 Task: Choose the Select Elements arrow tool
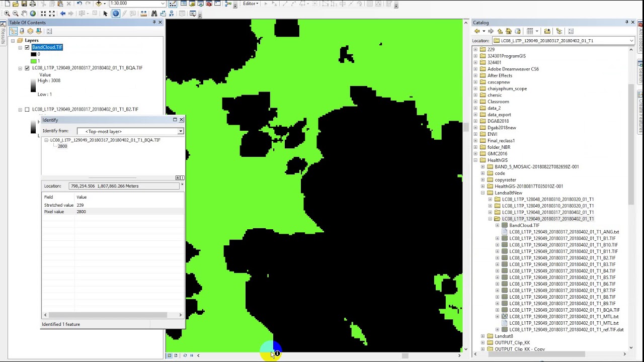(105, 14)
